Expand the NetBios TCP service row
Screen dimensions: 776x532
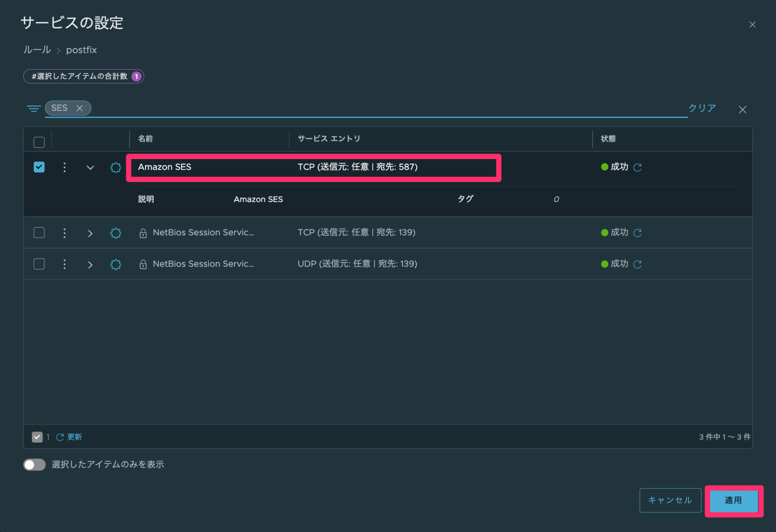(x=90, y=233)
